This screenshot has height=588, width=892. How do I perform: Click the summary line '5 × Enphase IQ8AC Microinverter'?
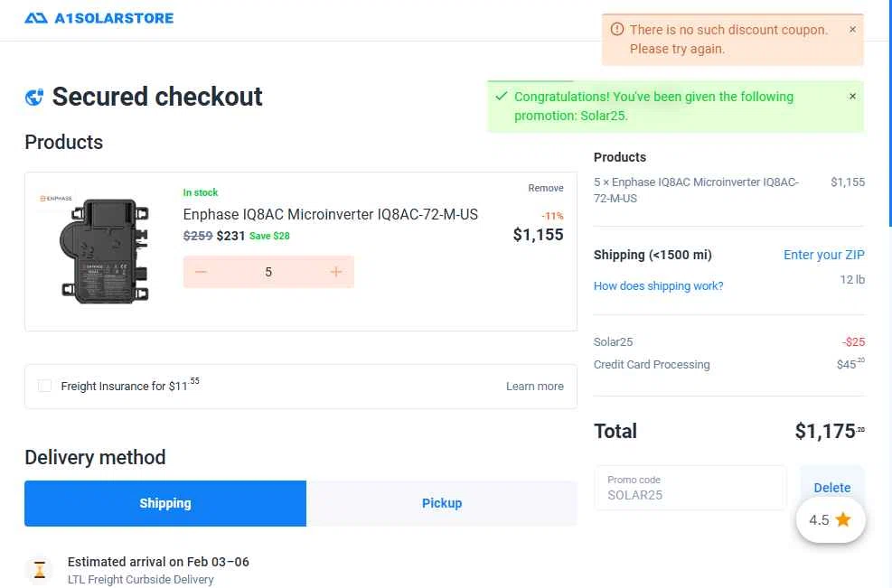[696, 190]
